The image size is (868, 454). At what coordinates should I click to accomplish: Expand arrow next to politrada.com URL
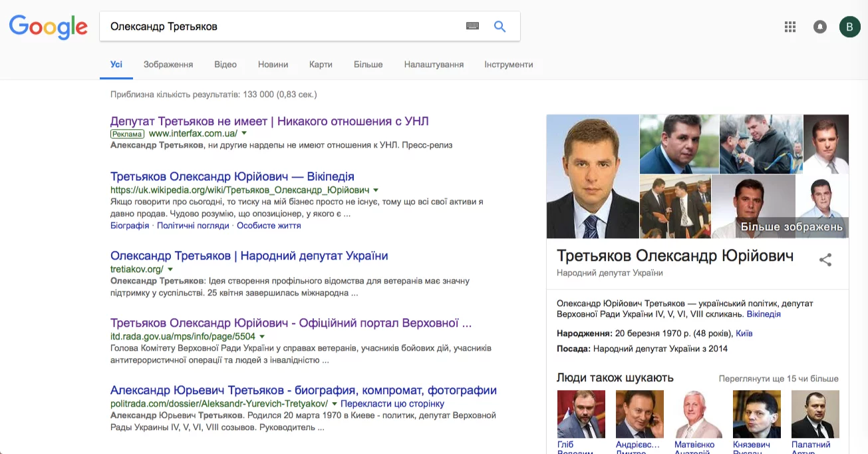pos(334,404)
